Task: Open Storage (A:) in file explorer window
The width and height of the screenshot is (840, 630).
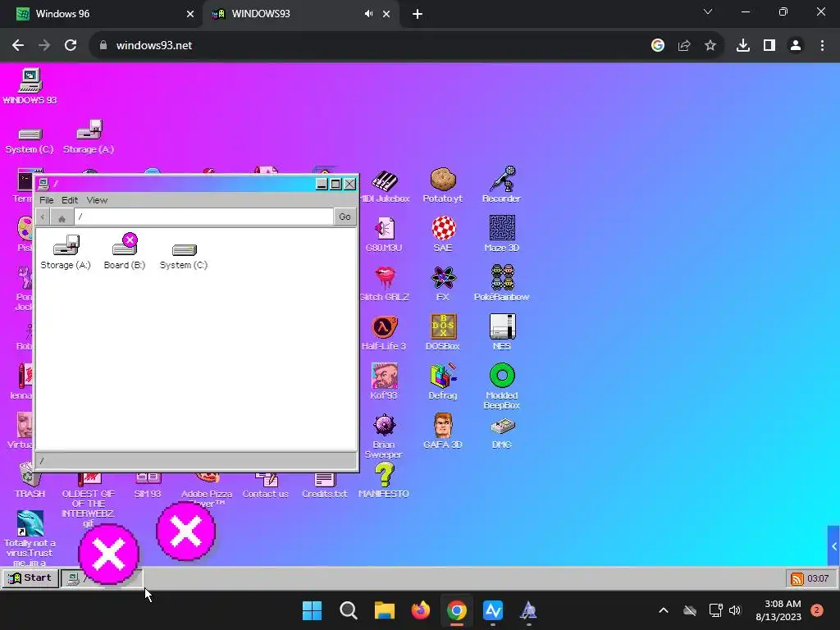Action: point(66,252)
